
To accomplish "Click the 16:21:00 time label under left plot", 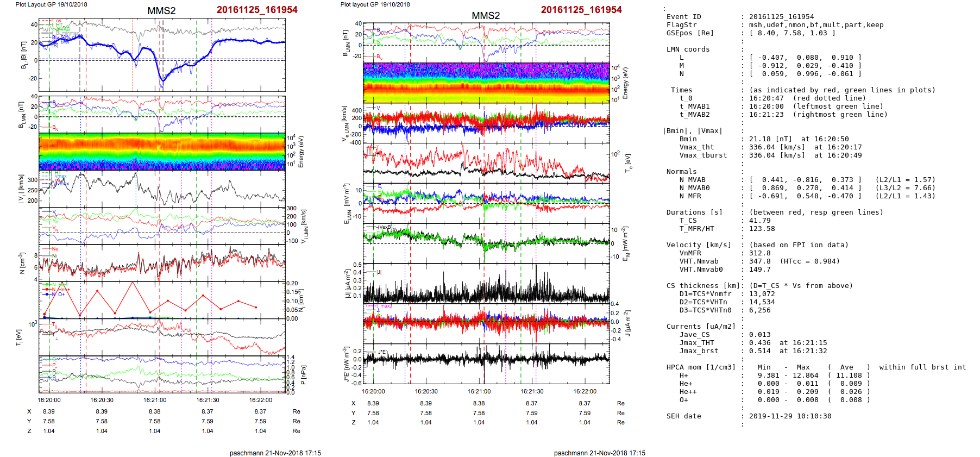I will 155,400.
